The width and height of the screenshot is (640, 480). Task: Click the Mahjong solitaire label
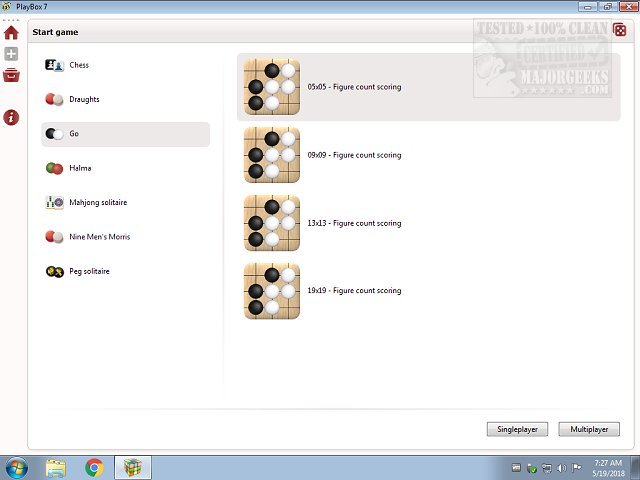click(98, 202)
